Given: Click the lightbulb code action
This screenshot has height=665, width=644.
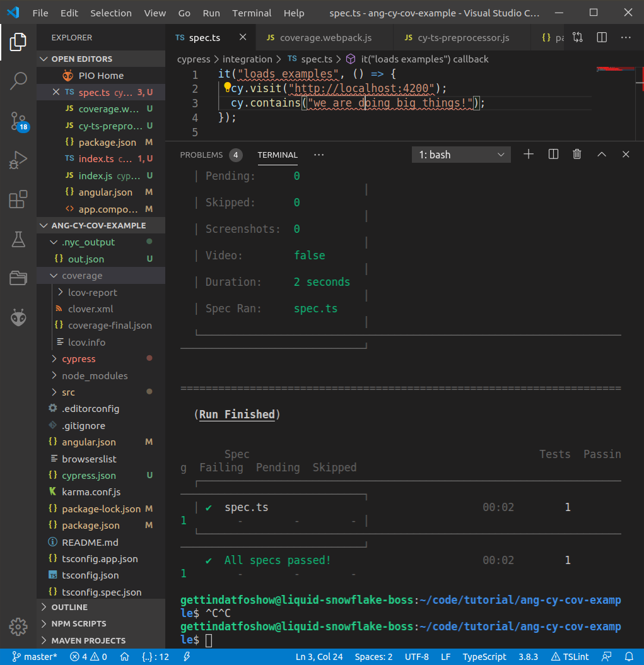Looking at the screenshot, I should (x=228, y=88).
